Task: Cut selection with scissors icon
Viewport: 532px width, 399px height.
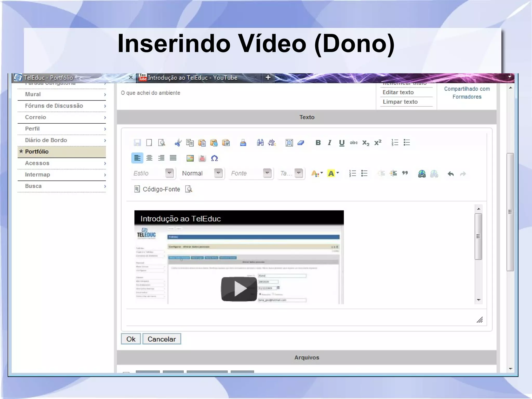Action: (x=178, y=143)
